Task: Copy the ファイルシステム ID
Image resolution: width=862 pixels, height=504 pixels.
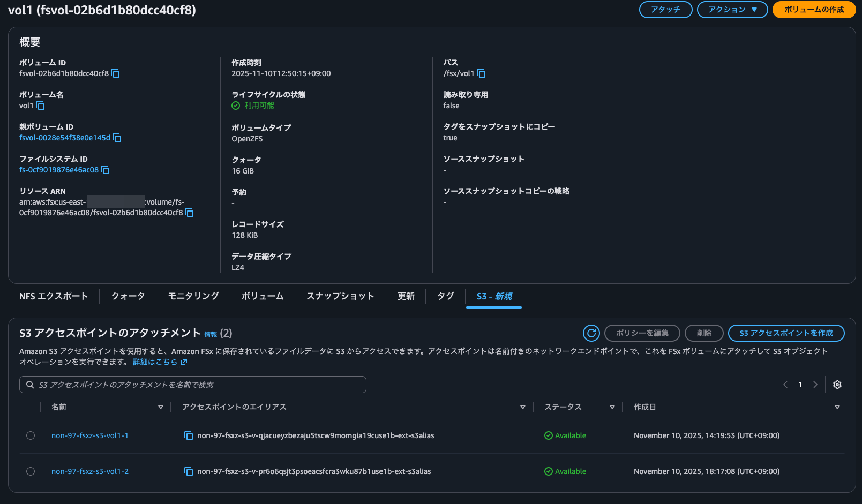Action: pyautogui.click(x=105, y=170)
